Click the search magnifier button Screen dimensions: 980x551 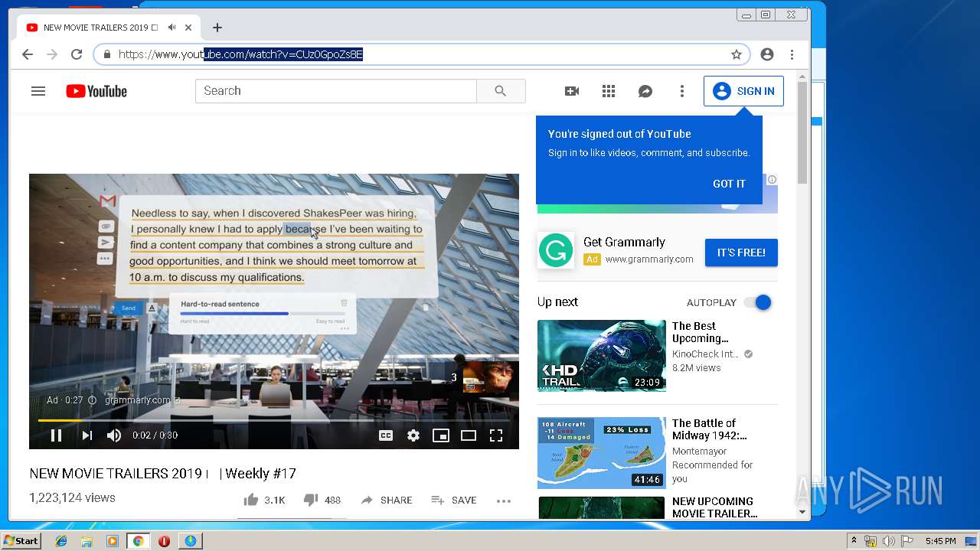click(x=501, y=91)
